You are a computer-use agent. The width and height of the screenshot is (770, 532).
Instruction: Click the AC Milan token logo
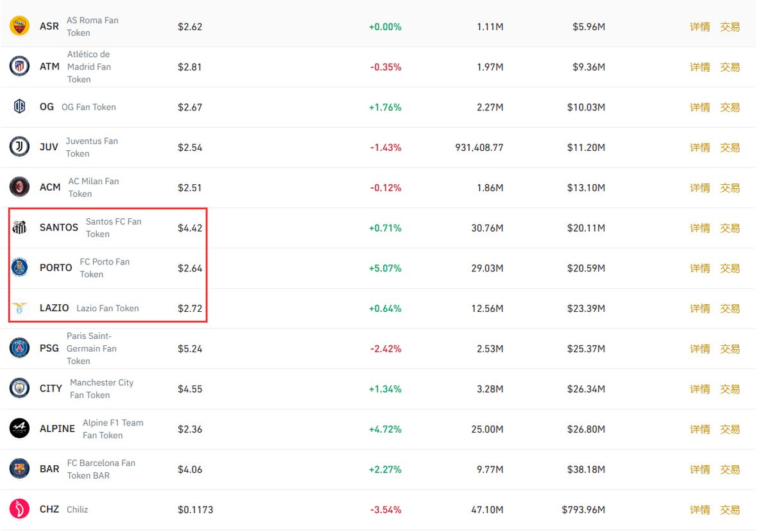(x=19, y=187)
